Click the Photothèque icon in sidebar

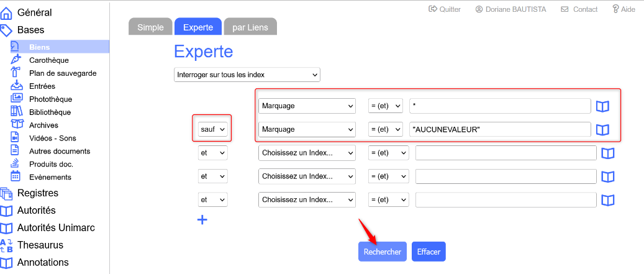[17, 99]
